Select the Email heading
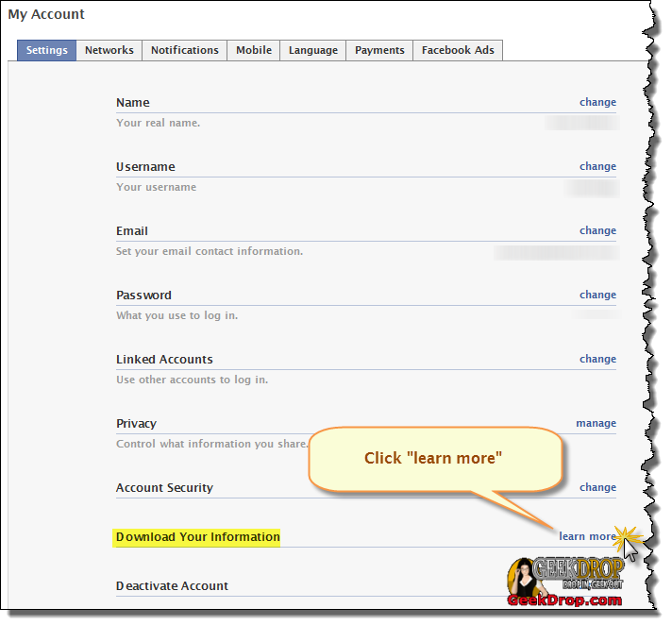 (132, 231)
